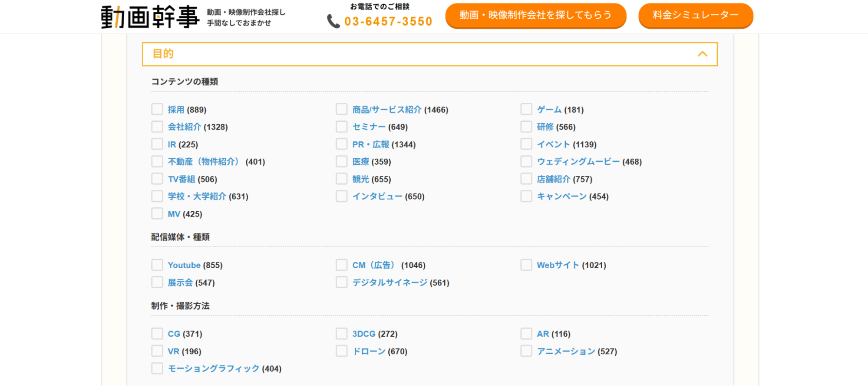868x386 pixels.
Task: Open the Webサイト link
Action: point(558,265)
